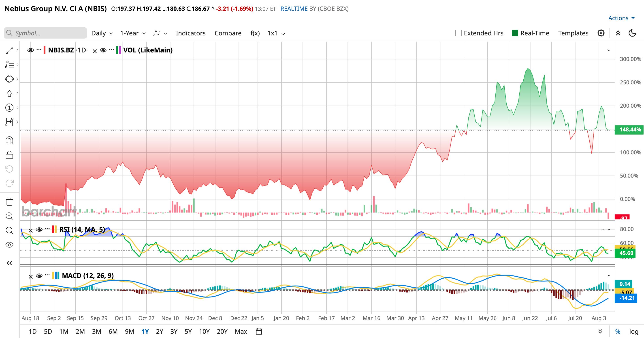This screenshot has height=338, width=644.
Task: Expand the 1-Year period dropdown
Action: pos(133,33)
